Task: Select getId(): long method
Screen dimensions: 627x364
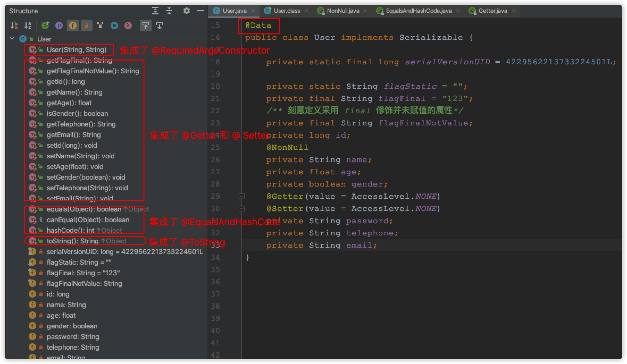Action: (x=66, y=82)
